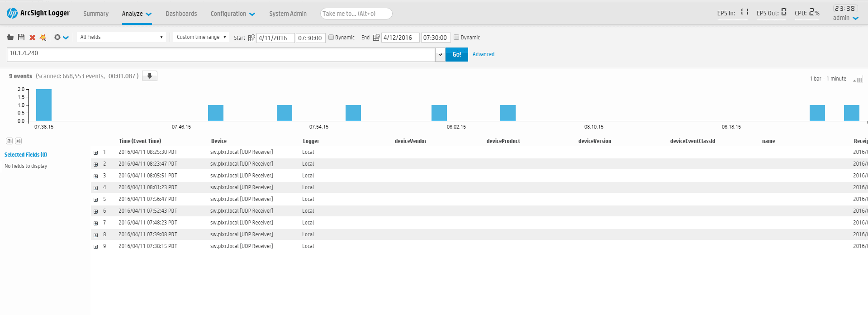Image resolution: width=868 pixels, height=315 pixels.
Task: Enable the End time Dynamic checkbox
Action: pos(456,38)
